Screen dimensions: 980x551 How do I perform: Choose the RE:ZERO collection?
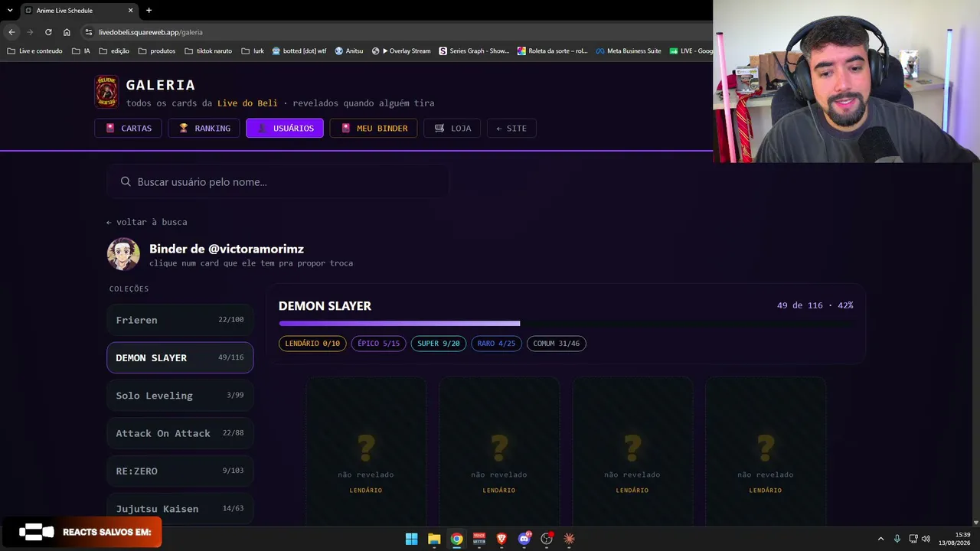click(x=180, y=471)
